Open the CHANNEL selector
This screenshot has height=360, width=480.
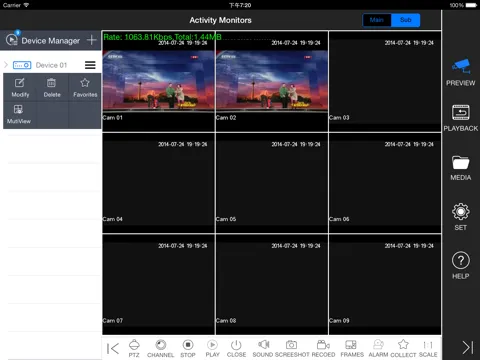(x=160, y=348)
